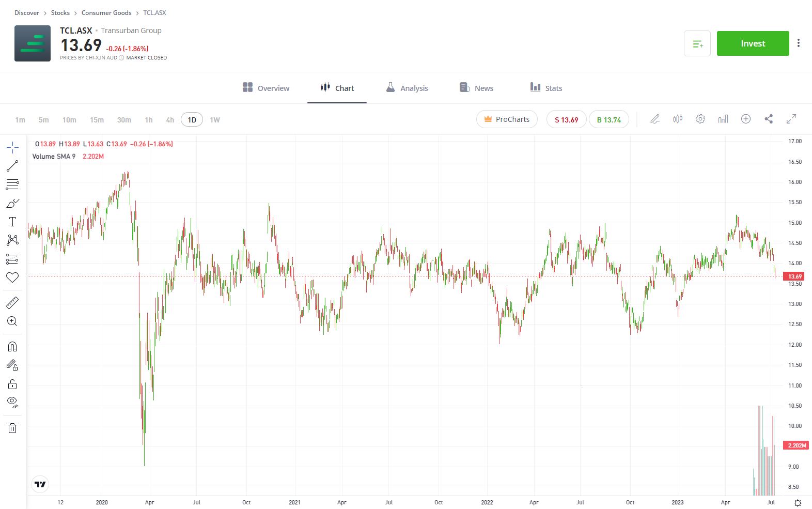Toggle stay in drawing mode
Image resolution: width=812 pixels, height=509 pixels.
tap(12, 365)
